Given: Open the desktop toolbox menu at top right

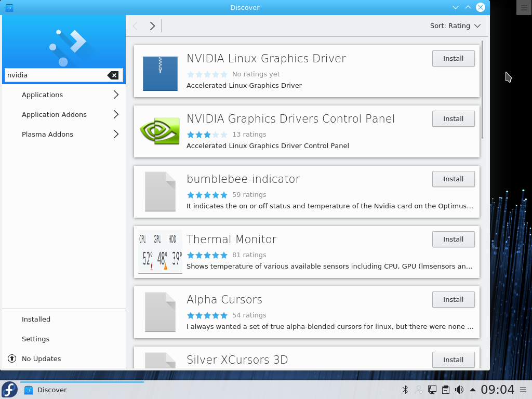Looking at the screenshot, I should (x=524, y=7).
